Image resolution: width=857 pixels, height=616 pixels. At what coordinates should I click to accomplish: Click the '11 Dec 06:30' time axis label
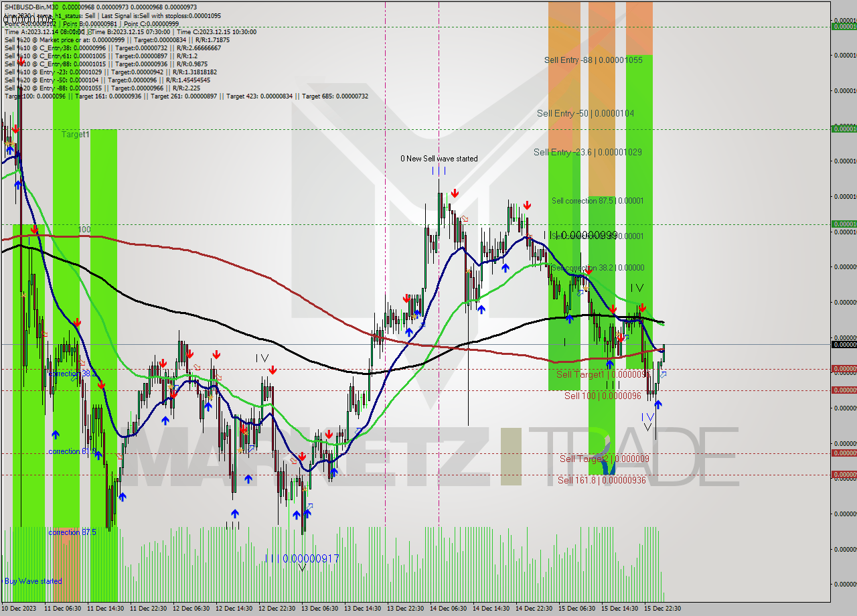[62, 609]
